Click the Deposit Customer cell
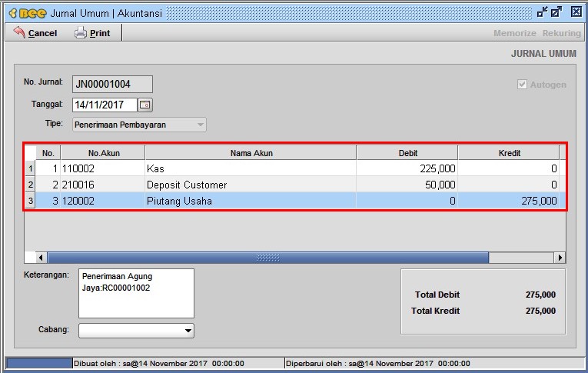This screenshot has width=588, height=373. [x=251, y=185]
